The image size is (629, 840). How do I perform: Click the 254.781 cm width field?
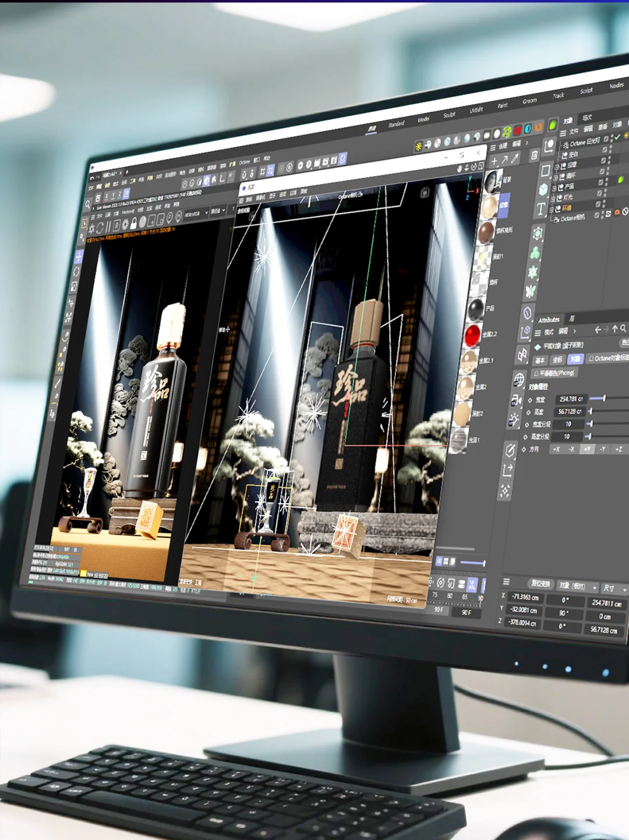point(571,399)
